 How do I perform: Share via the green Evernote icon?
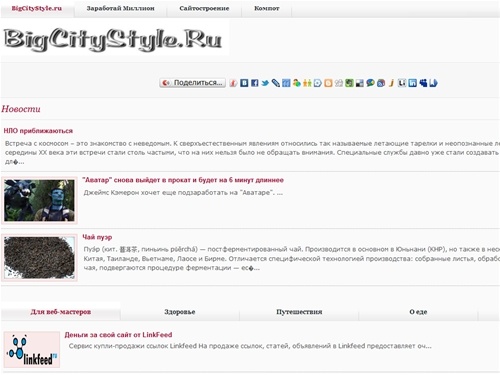tap(349, 83)
